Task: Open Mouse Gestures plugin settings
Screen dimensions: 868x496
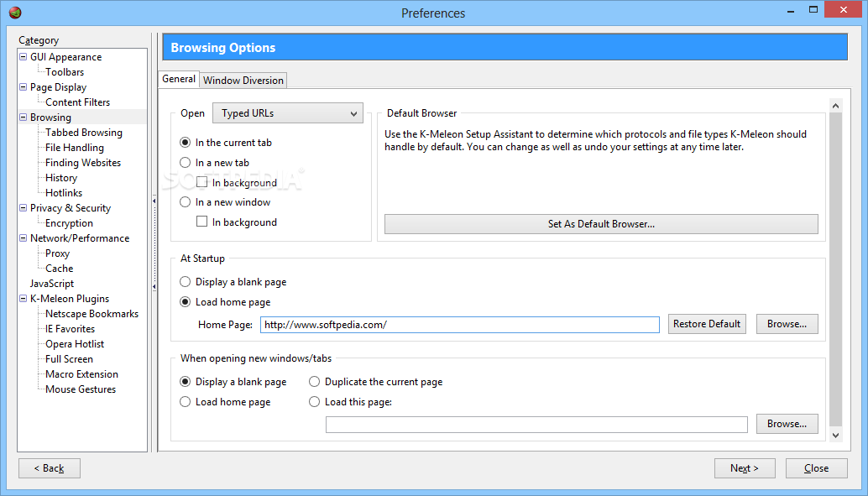Action: (x=81, y=389)
